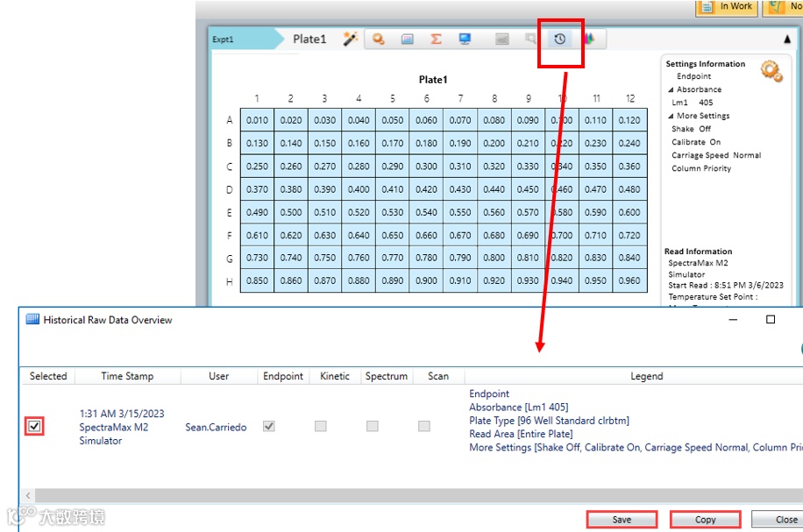Collapse the More Settings node
The width and height of the screenshot is (803, 532).
click(671, 117)
